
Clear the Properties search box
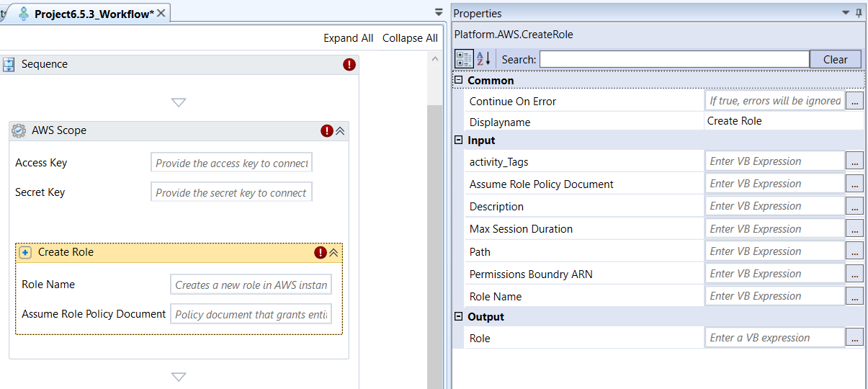tap(836, 60)
